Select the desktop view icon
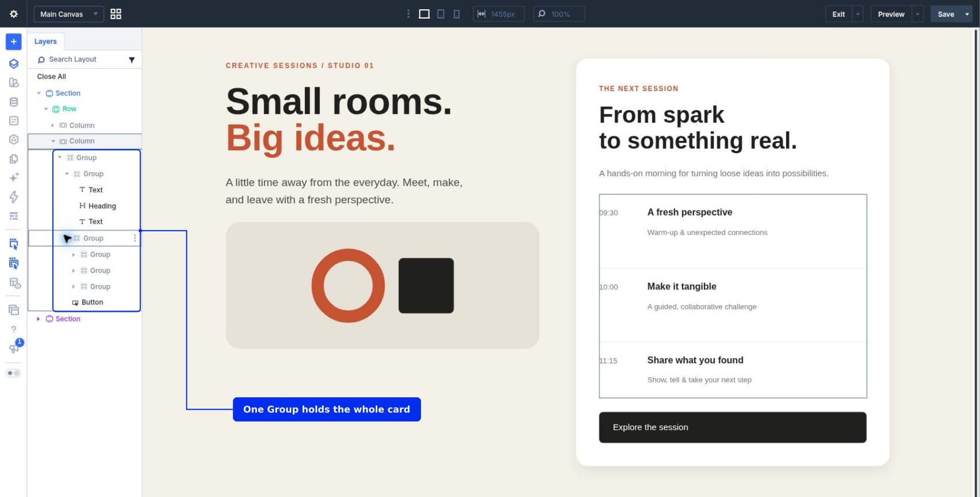980x497 pixels. pyautogui.click(x=424, y=14)
